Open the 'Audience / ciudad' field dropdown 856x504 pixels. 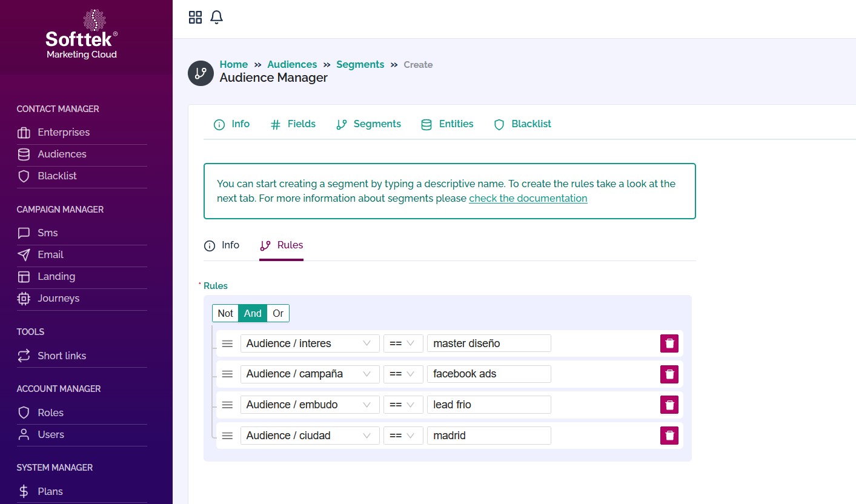[x=309, y=436]
